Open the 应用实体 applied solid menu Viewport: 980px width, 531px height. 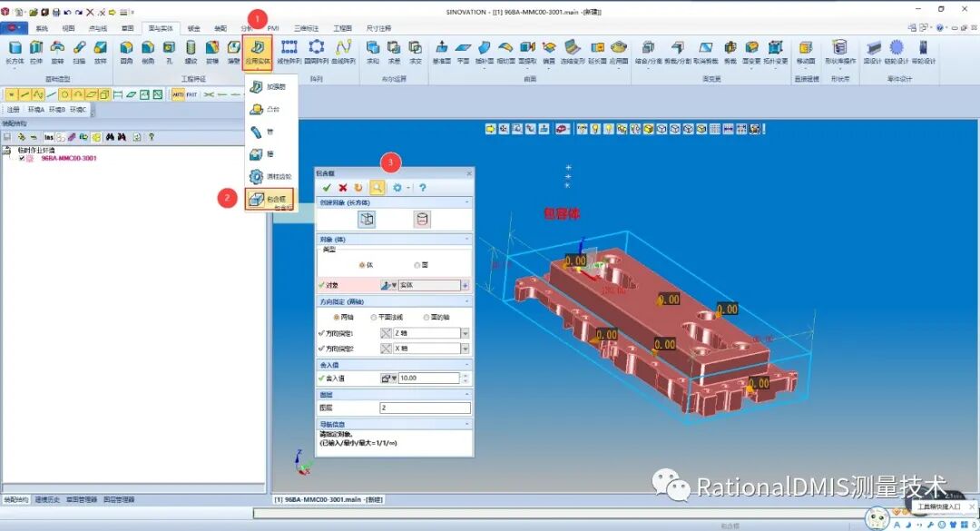258,53
